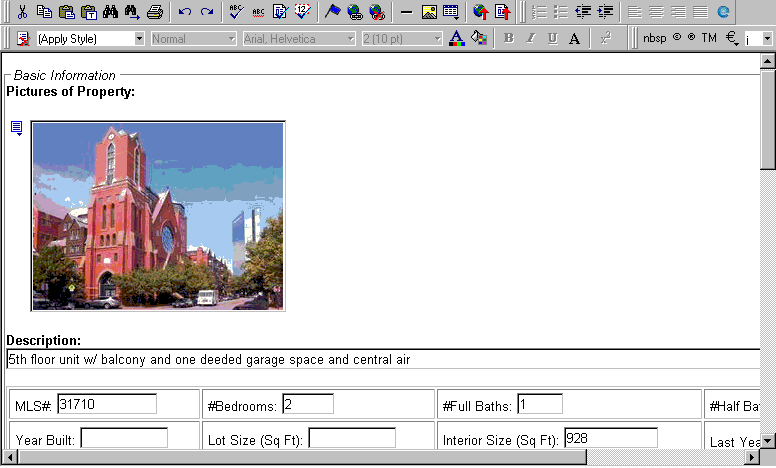
Task: Click the Cut scissors icon
Action: (22, 11)
